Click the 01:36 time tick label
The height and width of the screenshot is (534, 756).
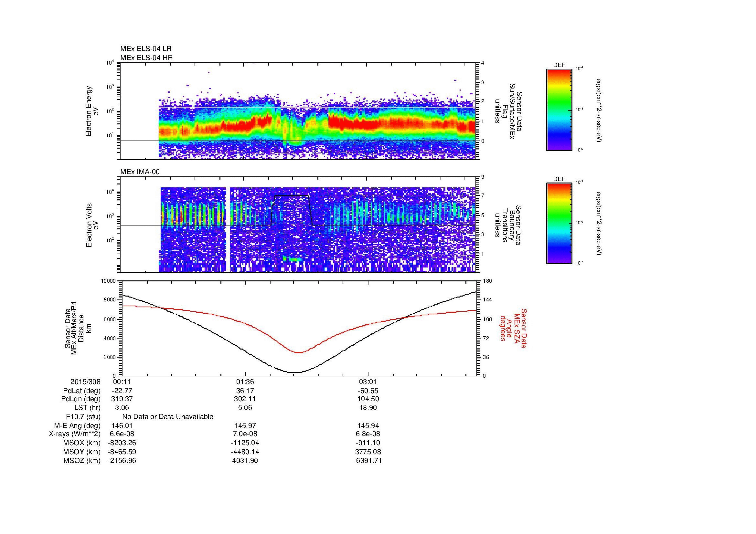tap(245, 382)
